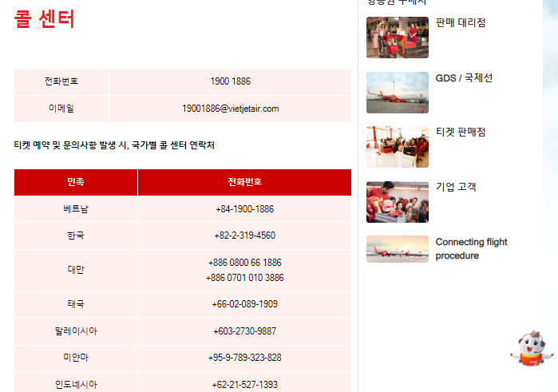This screenshot has height=392, width=558.
Task: Select the number +84-1900-1886
Action: click(x=244, y=209)
